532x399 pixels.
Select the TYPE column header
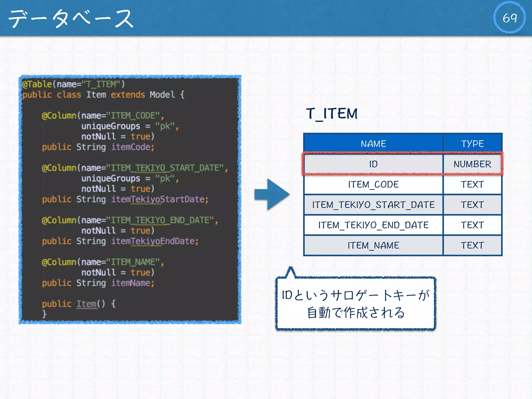point(472,143)
